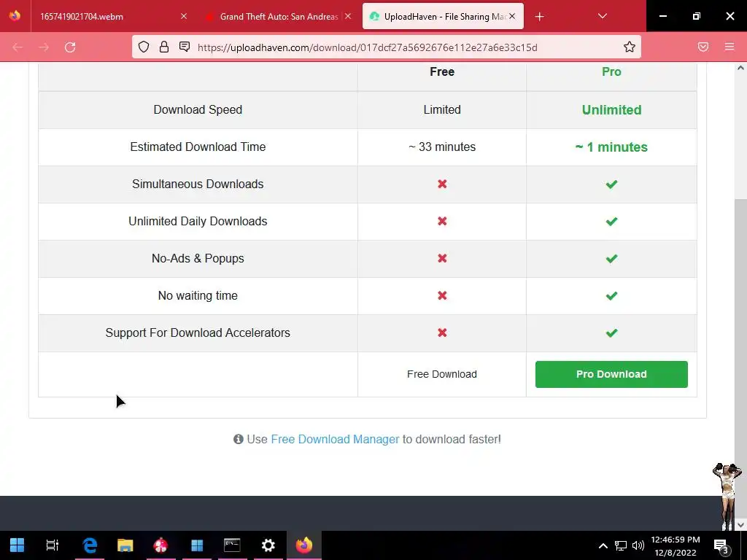The image size is (747, 560).
Task: Open the Firefox hamburger application menu
Action: click(x=729, y=47)
